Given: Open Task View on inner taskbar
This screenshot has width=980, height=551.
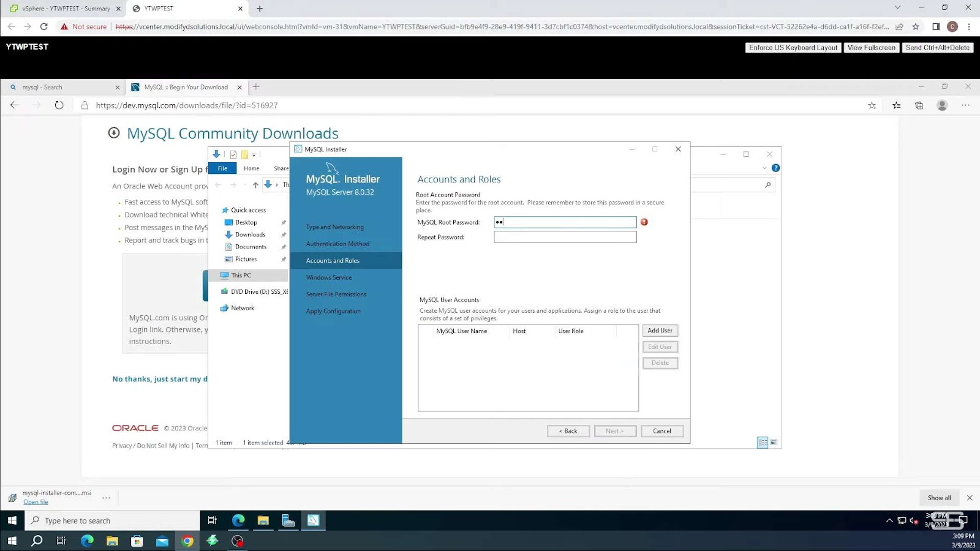Looking at the screenshot, I should [x=213, y=520].
